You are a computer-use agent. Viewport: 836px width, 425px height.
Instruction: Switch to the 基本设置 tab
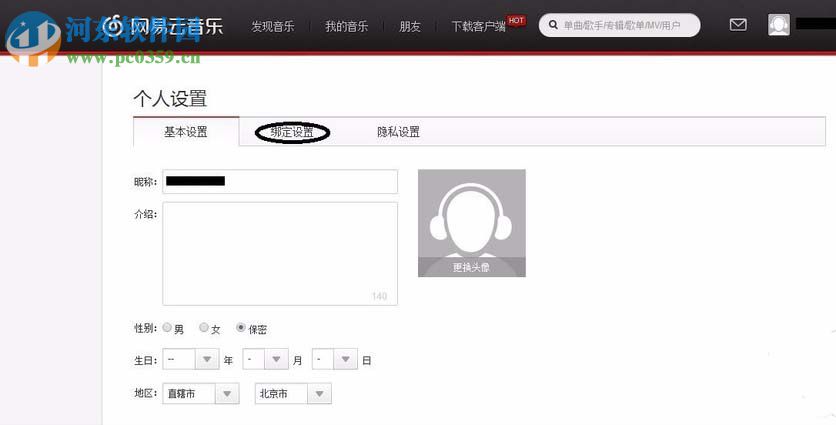[186, 132]
